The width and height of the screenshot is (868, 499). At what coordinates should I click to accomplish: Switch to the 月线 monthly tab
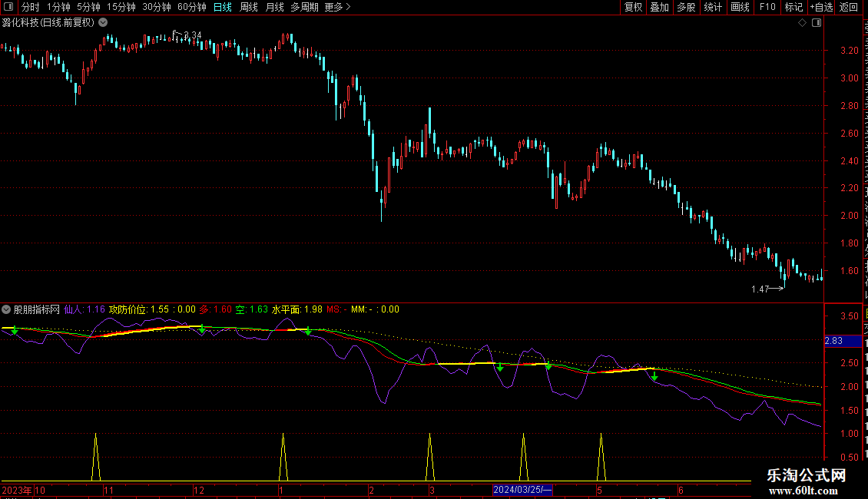click(274, 7)
